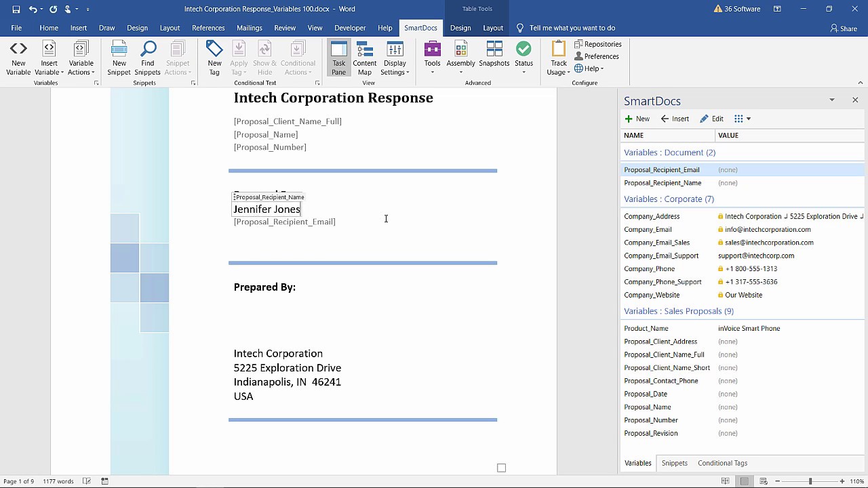The width and height of the screenshot is (868, 488).
Task: Select Proposal_Recipient_Name variable row
Action: tap(743, 183)
